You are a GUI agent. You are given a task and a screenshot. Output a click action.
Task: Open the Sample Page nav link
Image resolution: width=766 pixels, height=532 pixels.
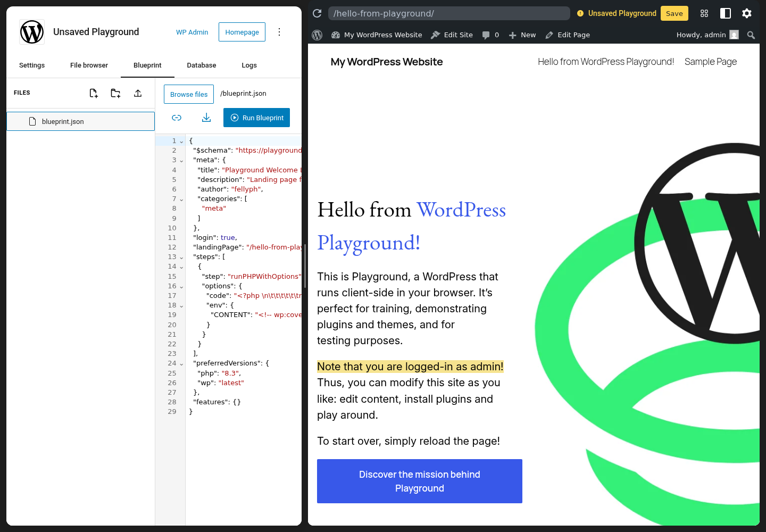(x=711, y=62)
